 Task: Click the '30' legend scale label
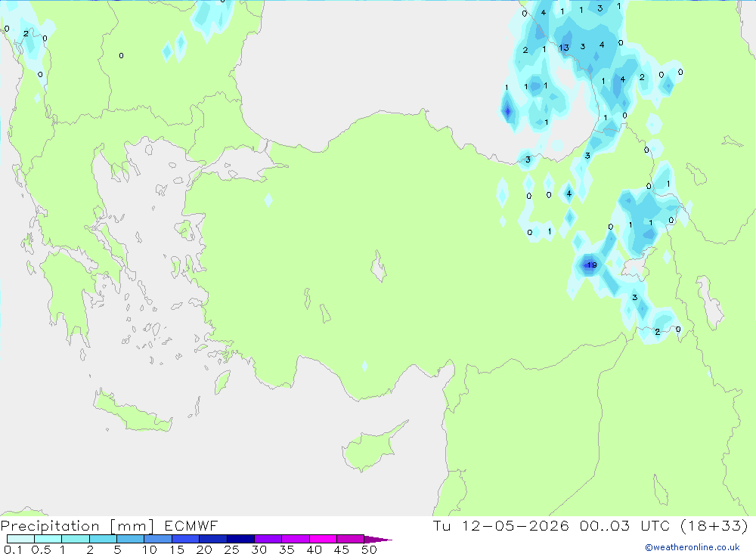click(259, 549)
